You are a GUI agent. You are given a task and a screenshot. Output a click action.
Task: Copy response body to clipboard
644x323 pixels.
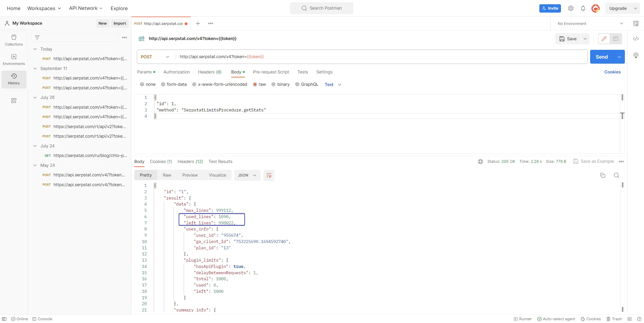(603, 175)
